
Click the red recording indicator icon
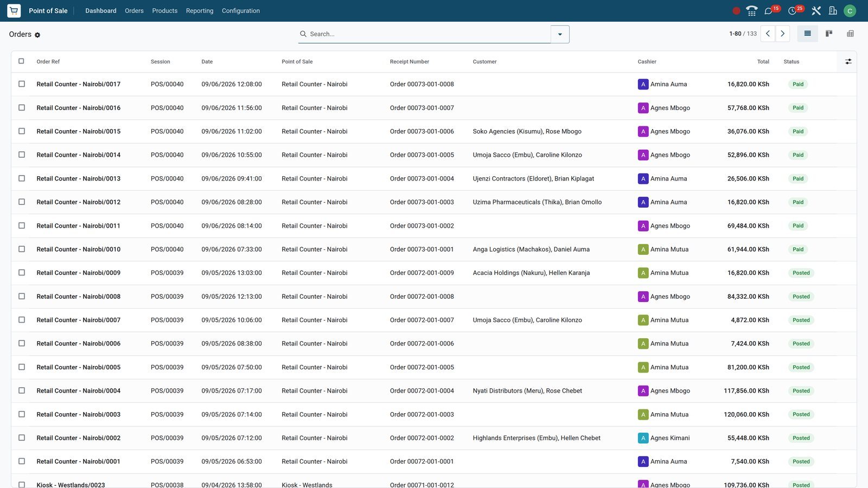tap(736, 11)
